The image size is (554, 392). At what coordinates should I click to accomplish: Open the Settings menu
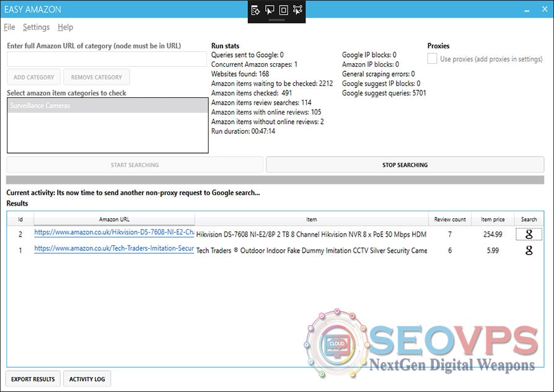36,27
